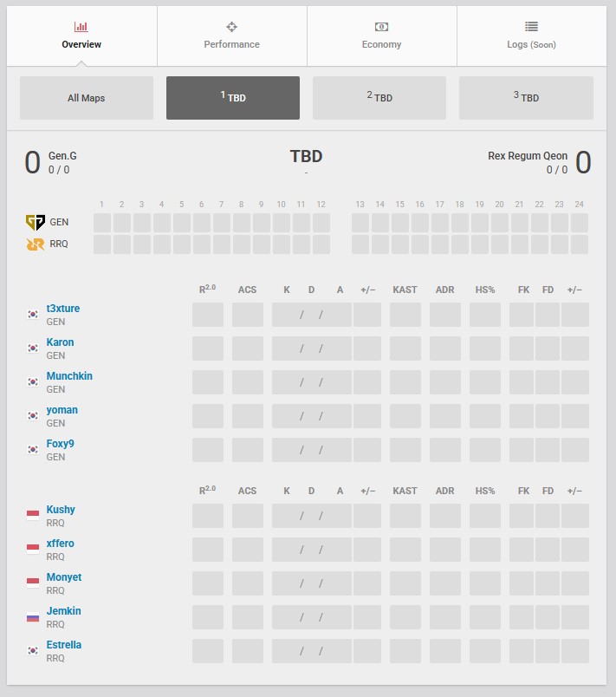The height and width of the screenshot is (697, 616).
Task: Click the Gen.G team logo
Action: 35,222
